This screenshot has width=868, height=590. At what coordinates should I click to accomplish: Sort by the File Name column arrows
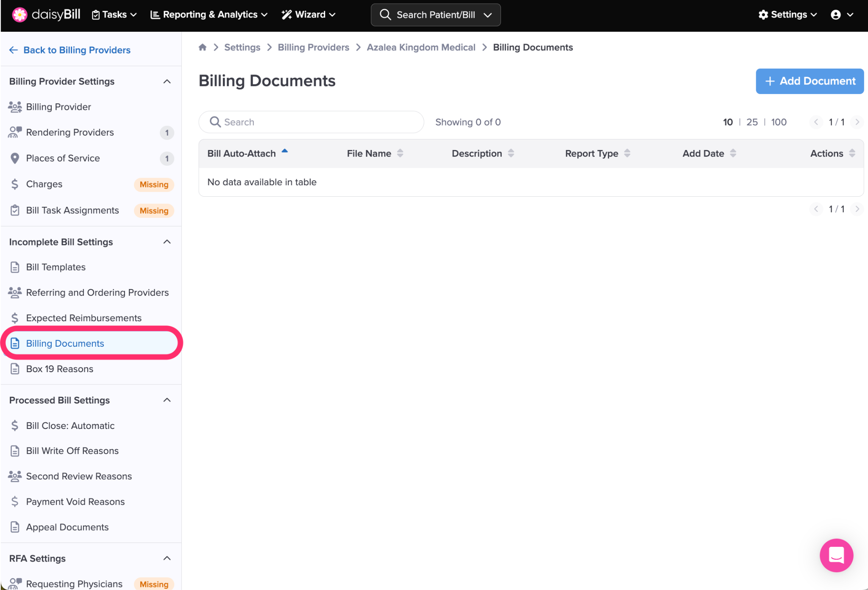click(x=400, y=153)
